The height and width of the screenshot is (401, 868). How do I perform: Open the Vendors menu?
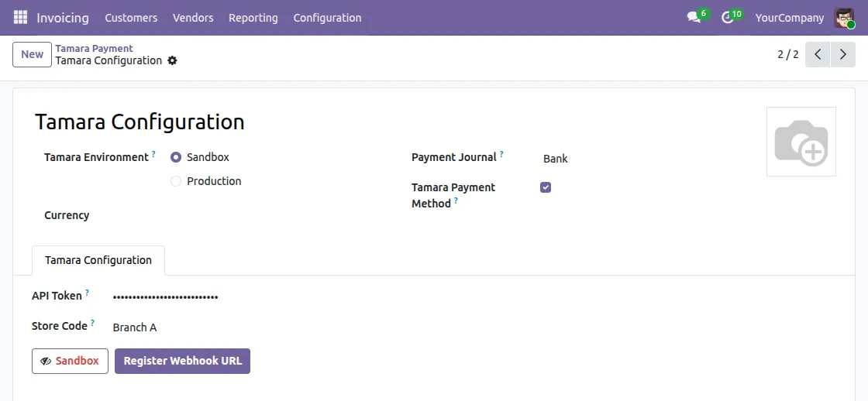tap(193, 18)
